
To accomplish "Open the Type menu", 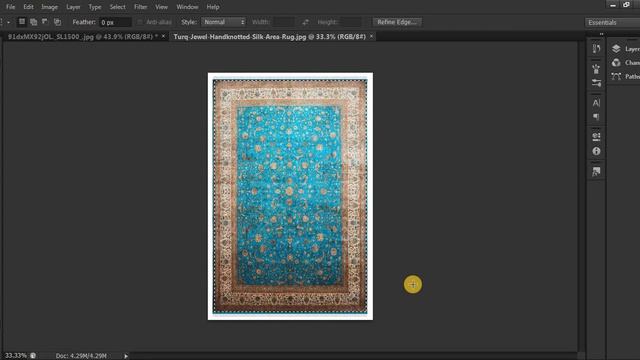I will 95,7.
